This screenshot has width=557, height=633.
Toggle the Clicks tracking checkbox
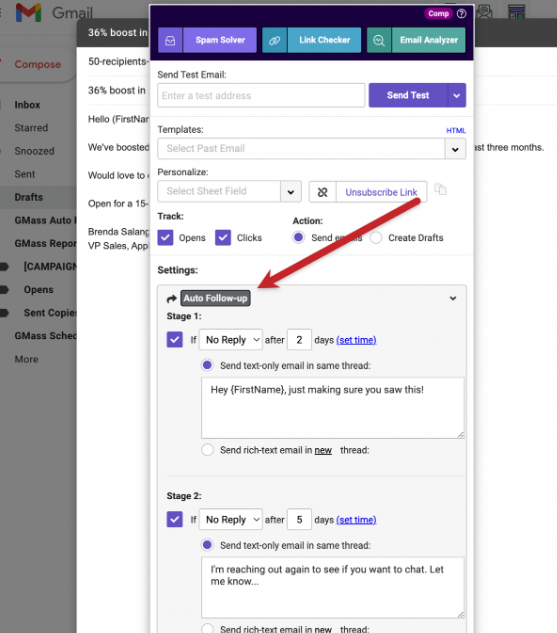[x=223, y=237]
